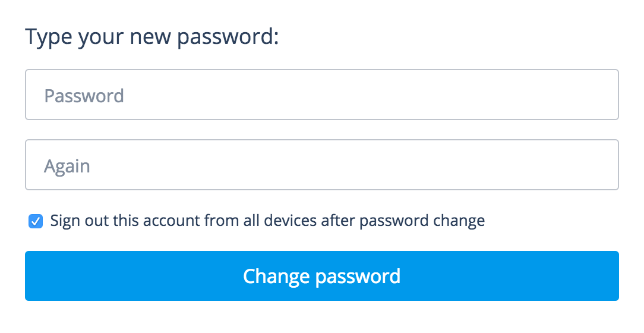Image resolution: width=644 pixels, height=333 pixels.
Task: Select the Again placeholder text
Action: pos(67,166)
